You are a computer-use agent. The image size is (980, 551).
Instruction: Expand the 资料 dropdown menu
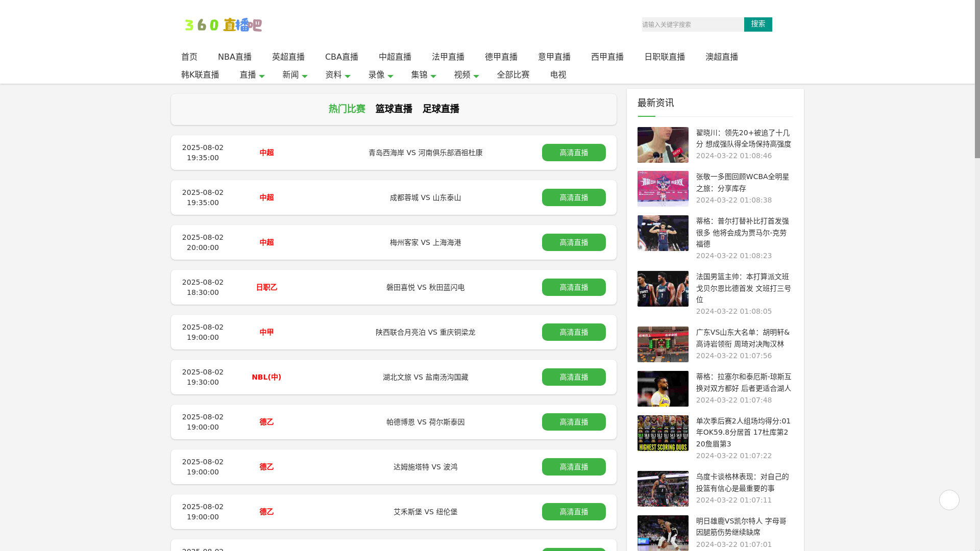coord(337,74)
